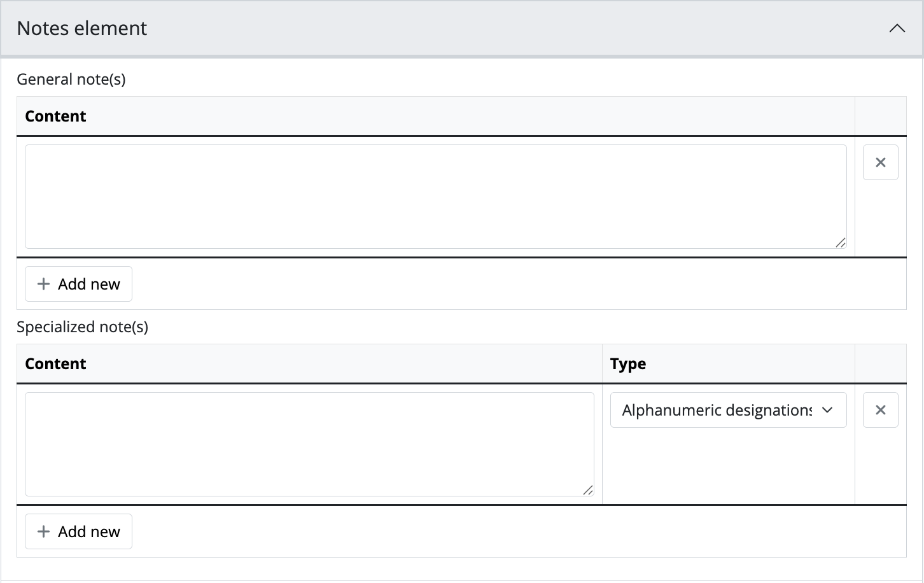
Task: Click Content header in general notes table
Action: 55,116
